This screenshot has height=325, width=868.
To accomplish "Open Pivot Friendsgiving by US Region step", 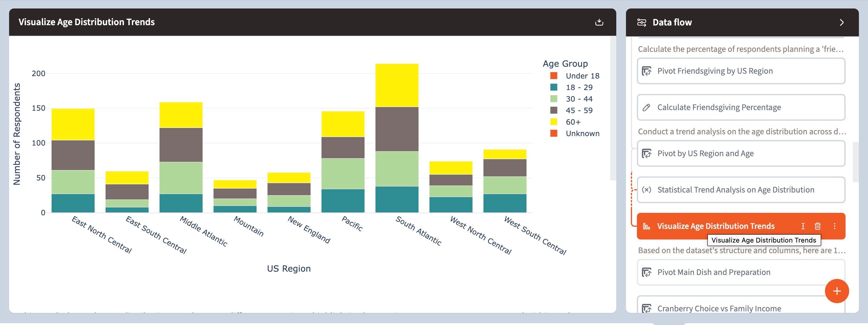I will 741,71.
